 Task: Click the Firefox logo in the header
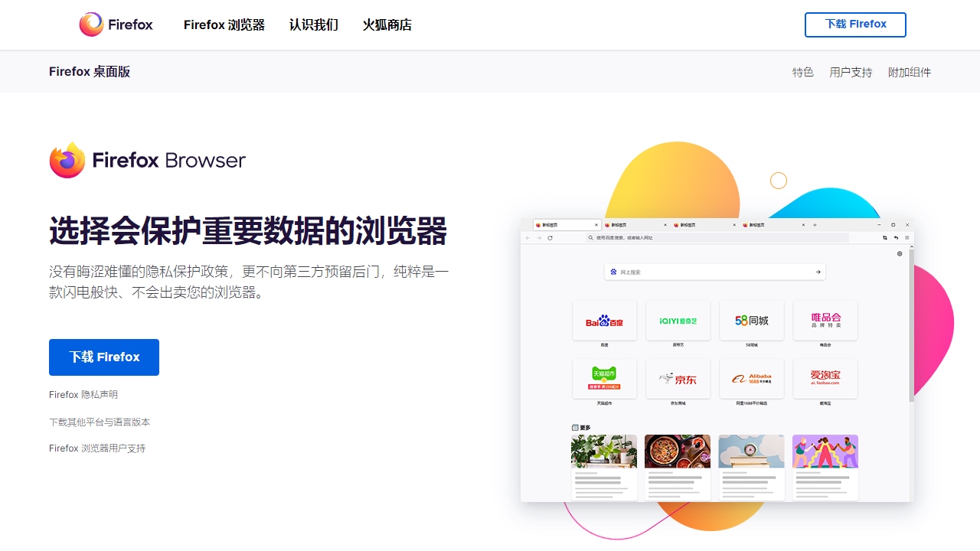pos(116,24)
